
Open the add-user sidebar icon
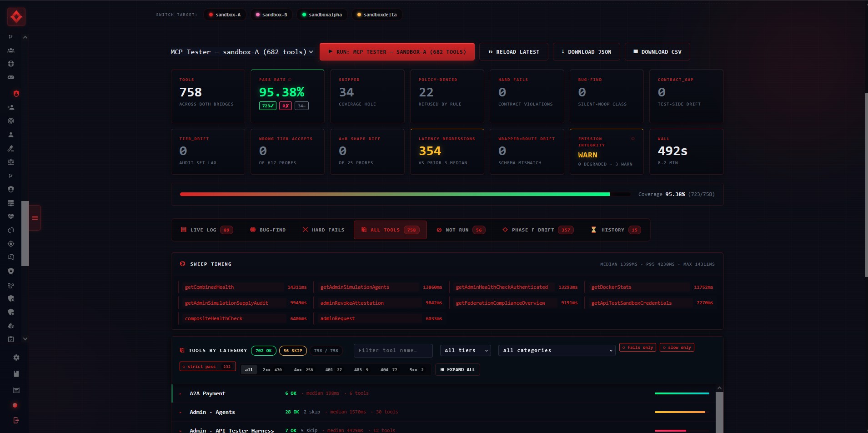11,107
